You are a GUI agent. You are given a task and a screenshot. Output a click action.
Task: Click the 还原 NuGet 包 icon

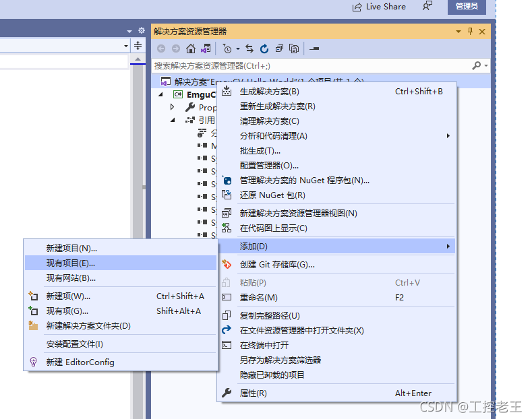click(x=227, y=195)
